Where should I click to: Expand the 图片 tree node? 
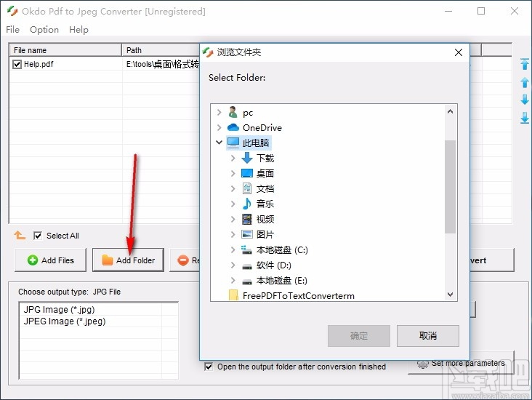pos(233,234)
